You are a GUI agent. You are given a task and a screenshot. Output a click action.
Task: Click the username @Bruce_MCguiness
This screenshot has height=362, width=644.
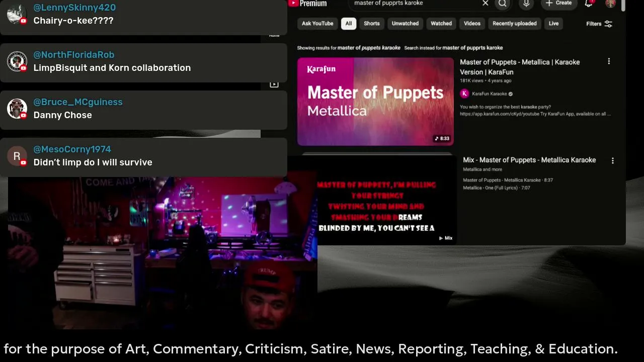[x=78, y=102]
